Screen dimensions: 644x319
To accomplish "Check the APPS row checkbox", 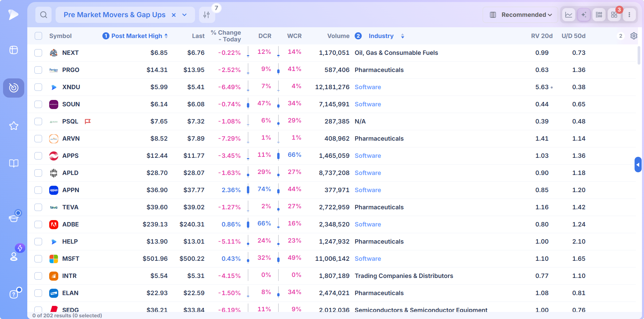I will coord(38,156).
